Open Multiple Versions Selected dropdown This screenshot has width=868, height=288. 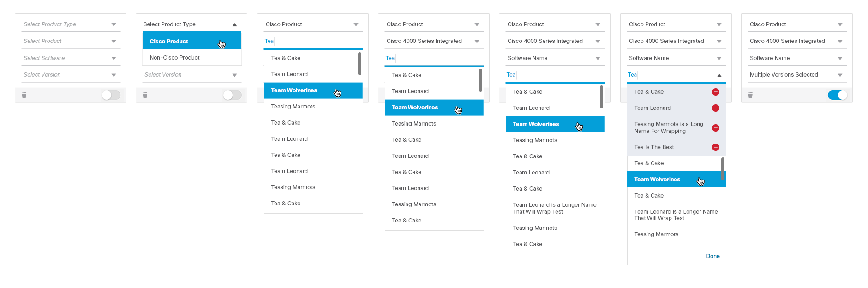(796, 75)
